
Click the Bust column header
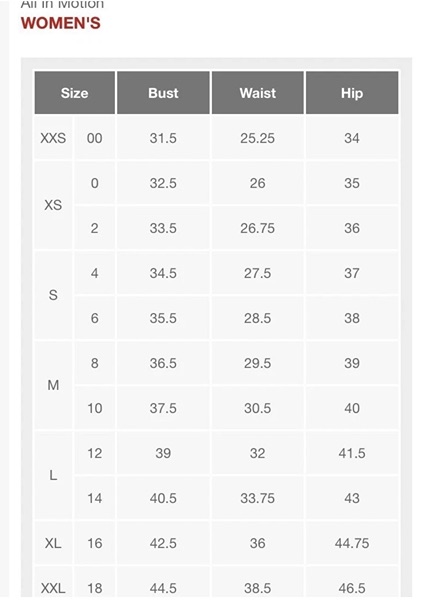click(x=163, y=93)
